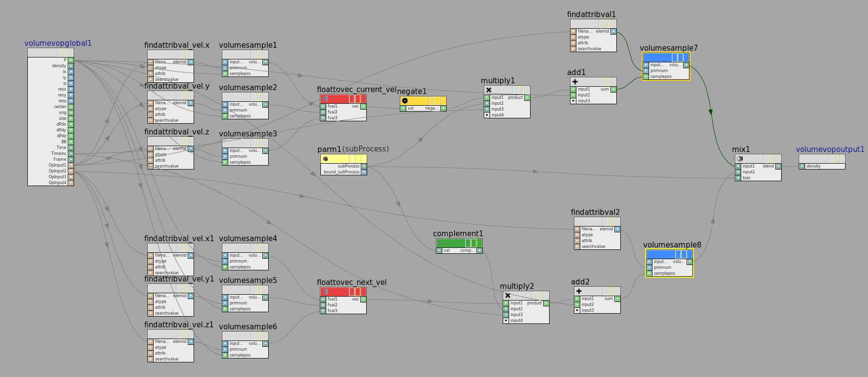The height and width of the screenshot is (377, 868).
Task: Click the multiply2 node's X multiply icon
Action: 508,296
